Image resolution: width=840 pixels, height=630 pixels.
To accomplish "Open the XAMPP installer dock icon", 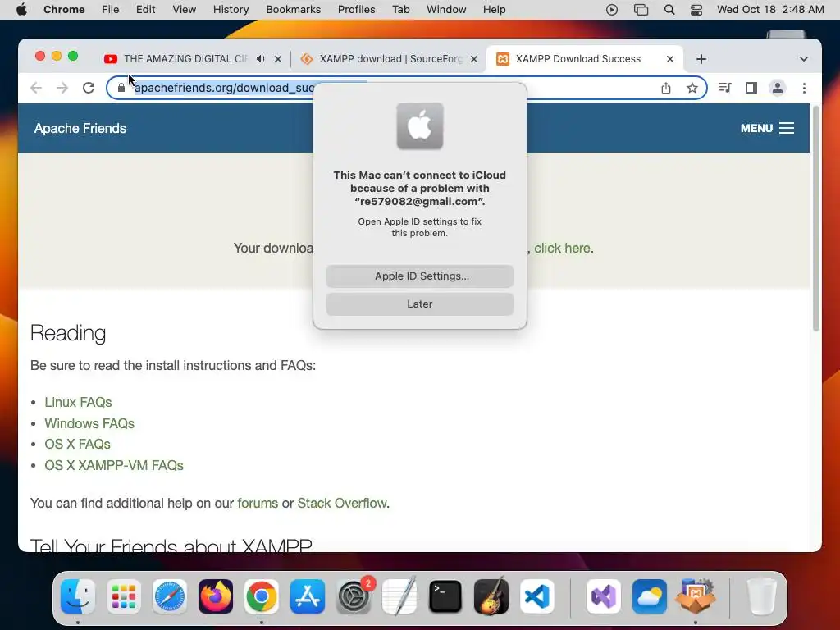I will tap(696, 596).
